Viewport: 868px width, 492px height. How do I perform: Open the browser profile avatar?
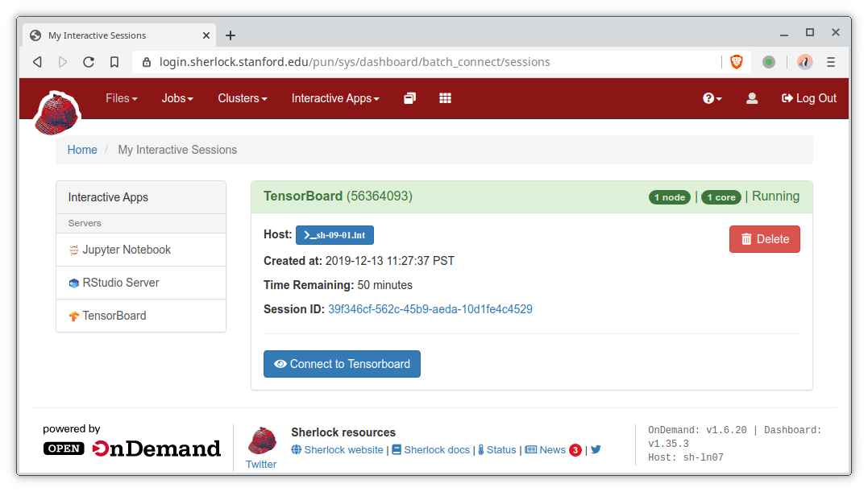tap(804, 62)
